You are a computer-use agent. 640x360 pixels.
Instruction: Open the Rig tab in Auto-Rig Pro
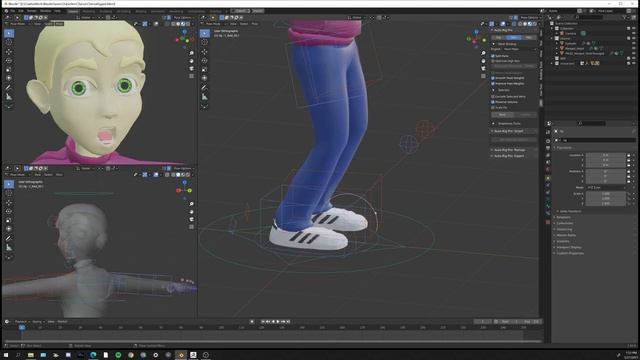click(x=498, y=37)
